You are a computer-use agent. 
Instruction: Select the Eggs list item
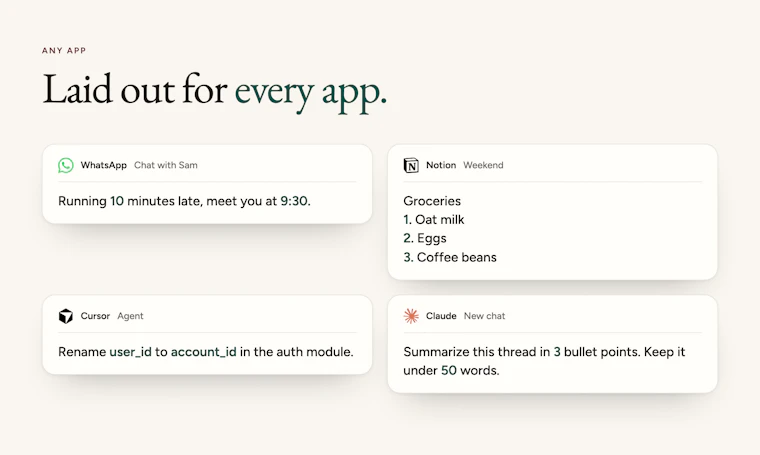425,238
